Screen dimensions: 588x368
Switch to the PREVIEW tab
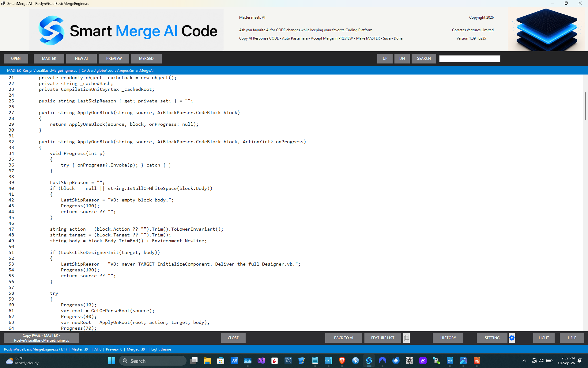tap(114, 58)
